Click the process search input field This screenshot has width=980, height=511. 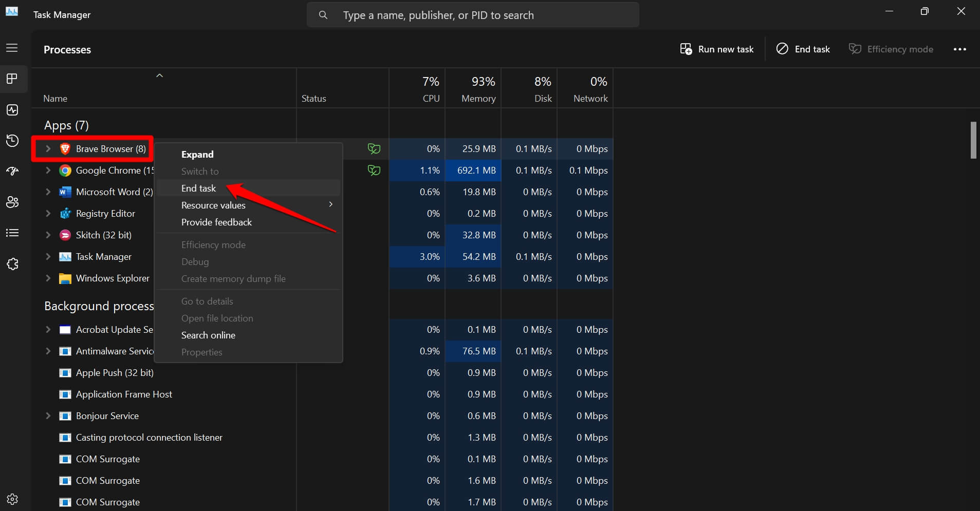(473, 15)
